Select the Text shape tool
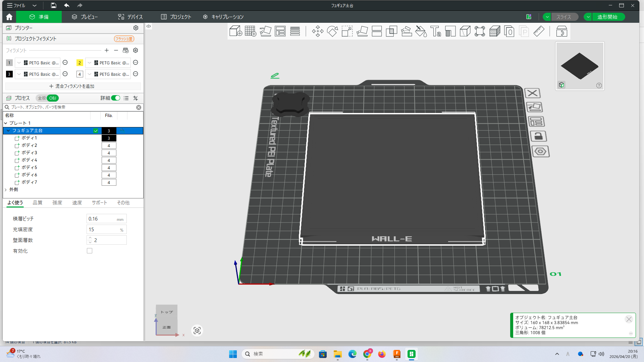 click(436, 32)
